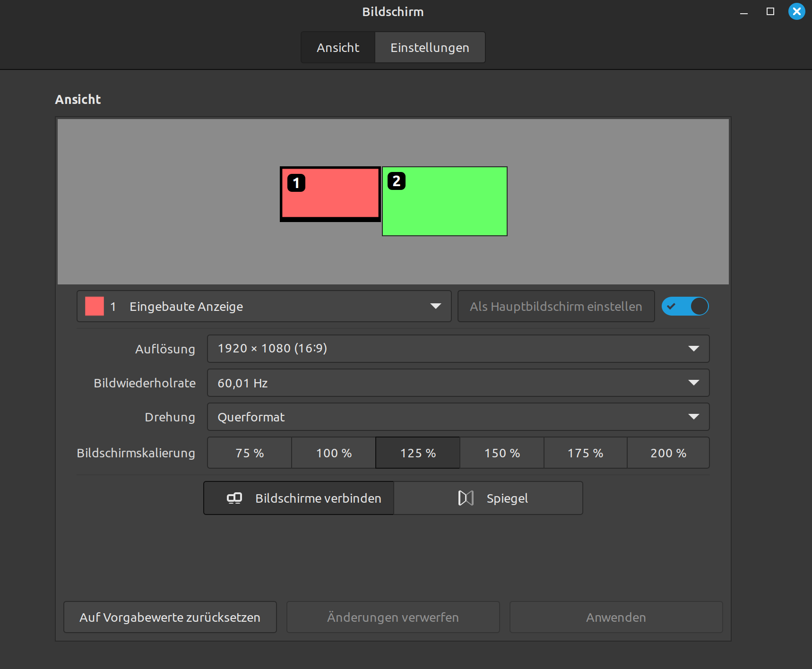Choose 125 % screen scaling
The image size is (812, 669).
point(418,453)
